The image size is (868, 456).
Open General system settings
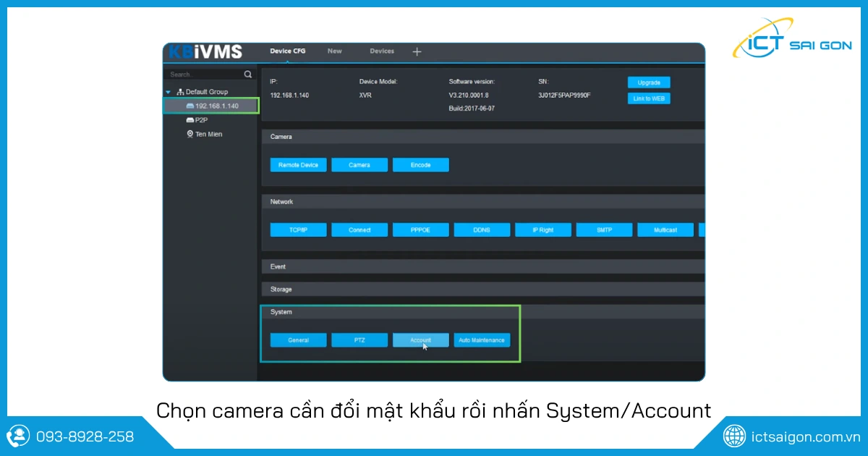298,340
